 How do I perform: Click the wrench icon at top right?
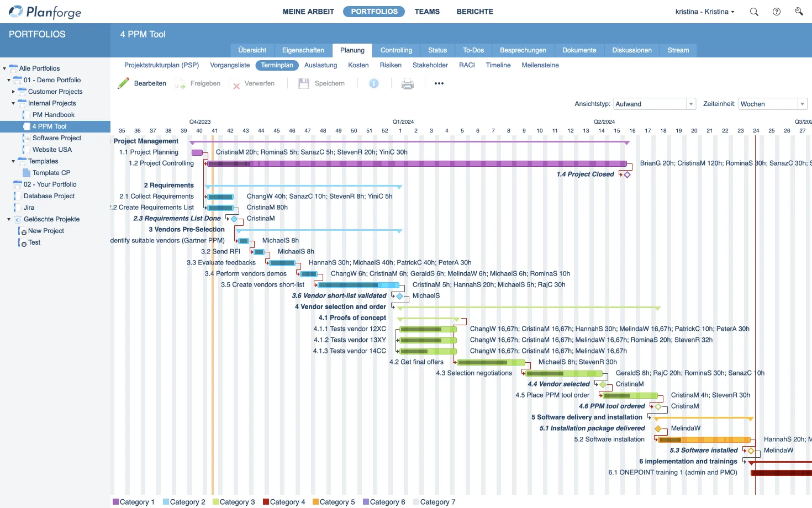(x=798, y=11)
